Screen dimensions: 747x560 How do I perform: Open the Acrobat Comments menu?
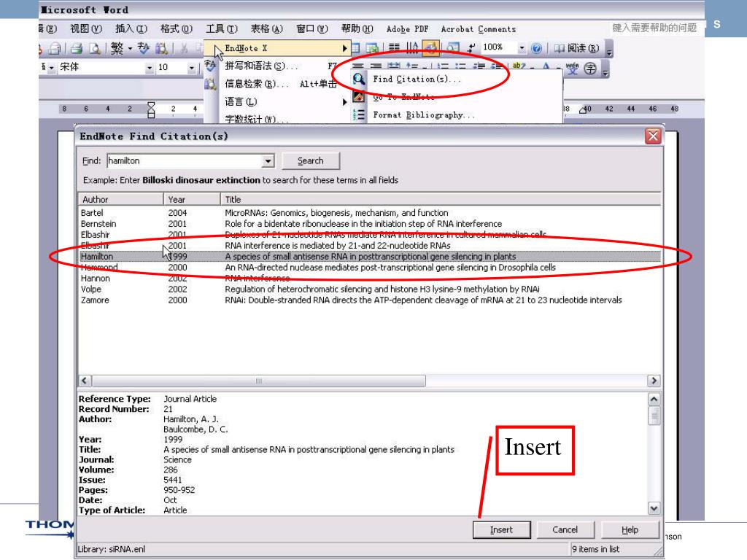[x=479, y=29]
